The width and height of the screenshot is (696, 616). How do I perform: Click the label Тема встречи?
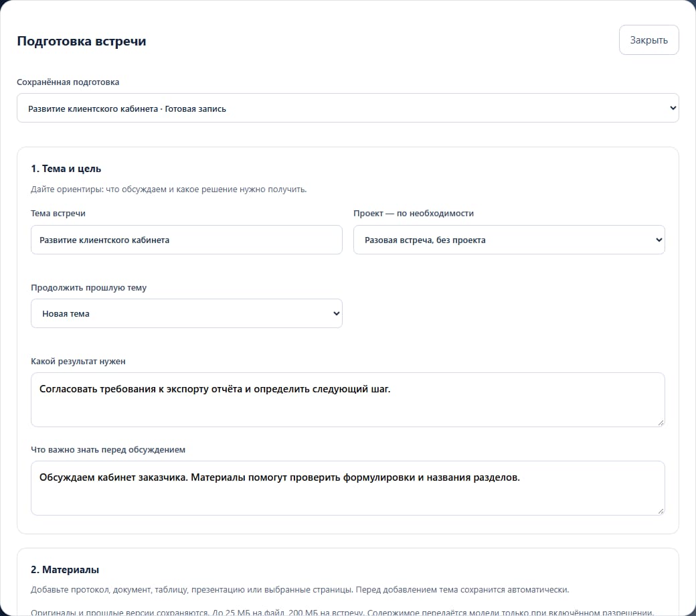[x=58, y=213]
